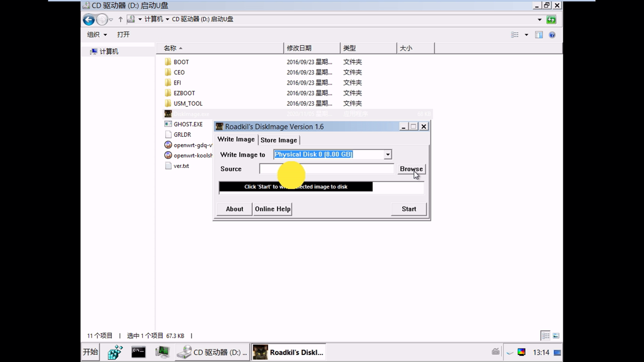
Task: Switch to the Write Image tab
Action: click(x=236, y=140)
